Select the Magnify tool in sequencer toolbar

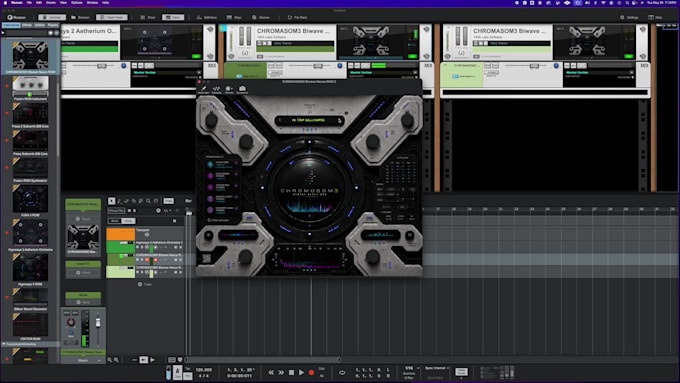pyautogui.click(x=148, y=201)
